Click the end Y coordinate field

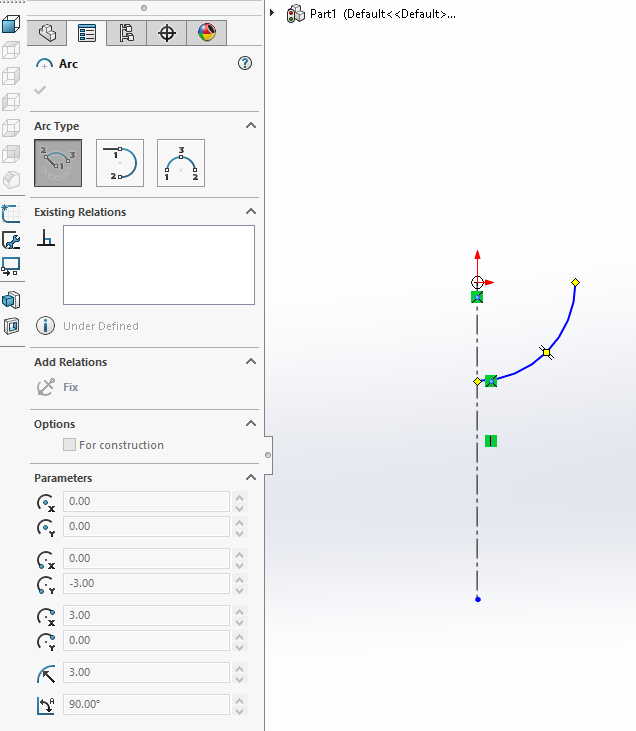coord(146,640)
